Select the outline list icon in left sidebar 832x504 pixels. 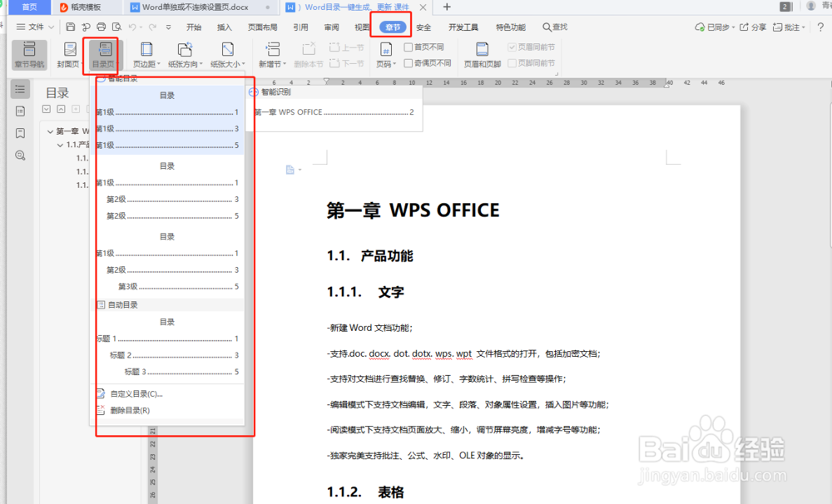pos(20,89)
